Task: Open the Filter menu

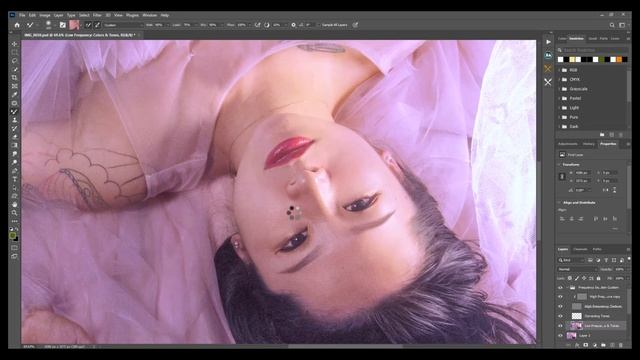Action: click(x=97, y=15)
